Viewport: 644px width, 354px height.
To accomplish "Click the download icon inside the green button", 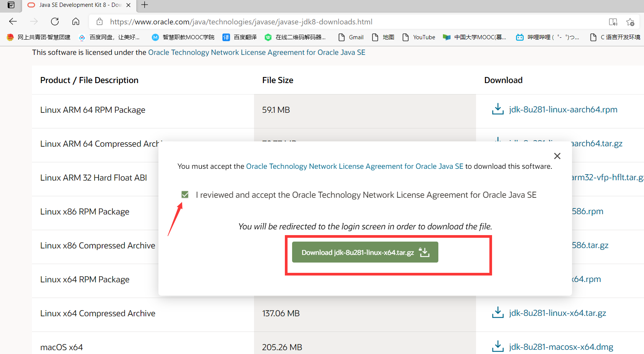I will point(424,252).
